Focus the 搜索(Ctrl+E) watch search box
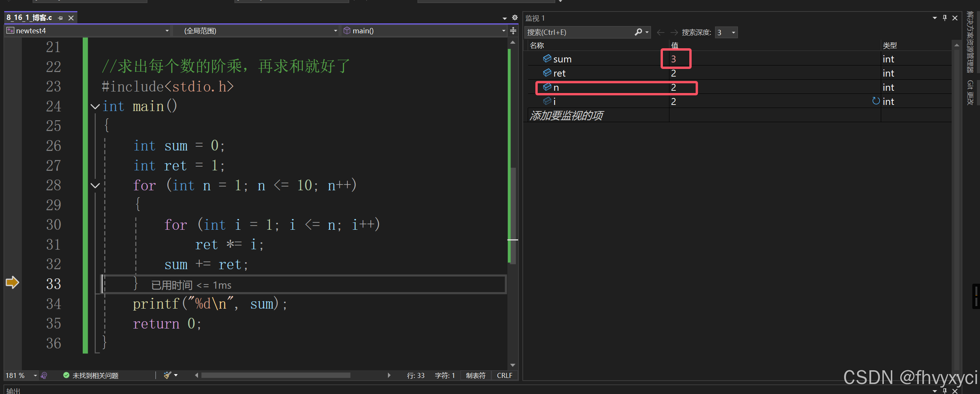The width and height of the screenshot is (980, 394). point(578,32)
